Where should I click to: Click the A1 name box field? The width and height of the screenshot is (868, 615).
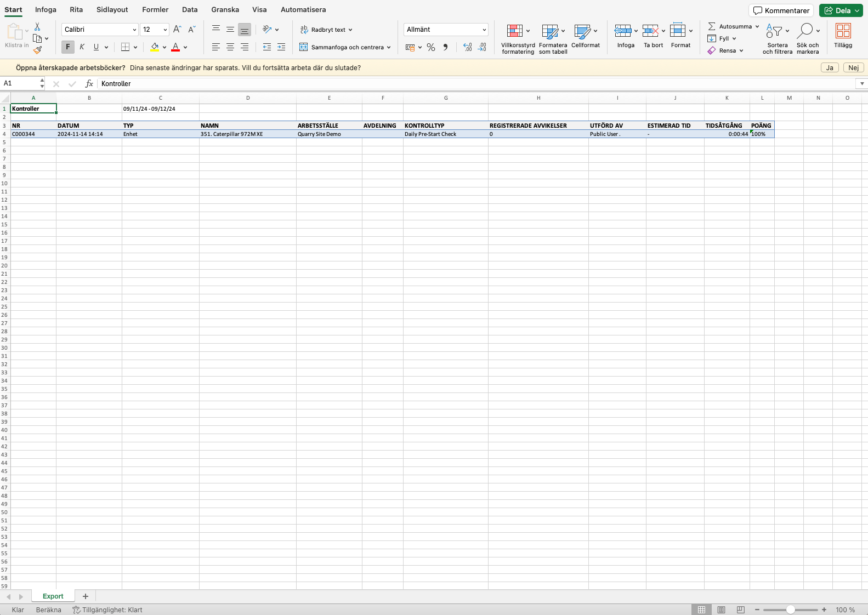click(x=21, y=83)
